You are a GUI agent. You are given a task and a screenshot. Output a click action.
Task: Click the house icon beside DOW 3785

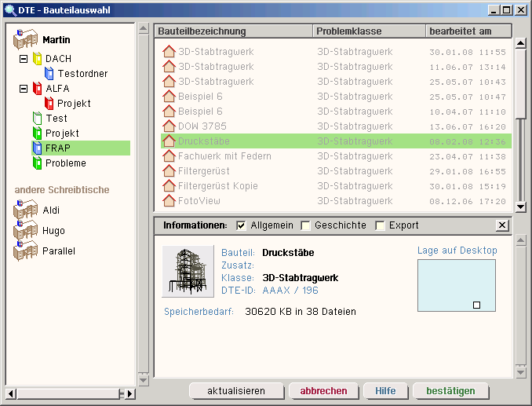168,126
